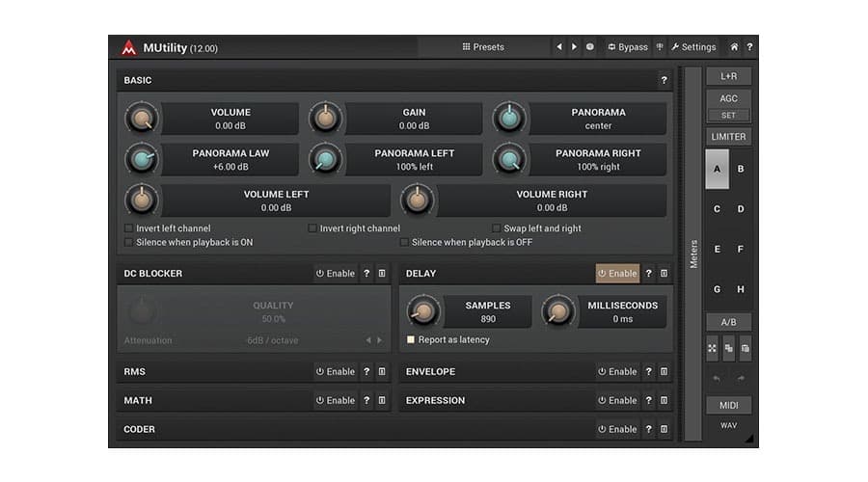Open the L+R channel mode selector
Image resolution: width=868 pixels, height=482 pixels.
728,76
